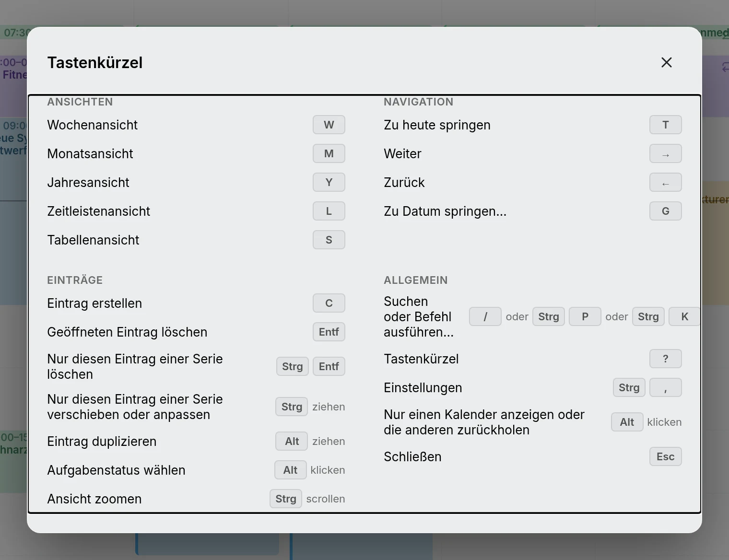Viewport: 729px width, 560px height.
Task: Click the "W" key cap
Action: click(329, 125)
